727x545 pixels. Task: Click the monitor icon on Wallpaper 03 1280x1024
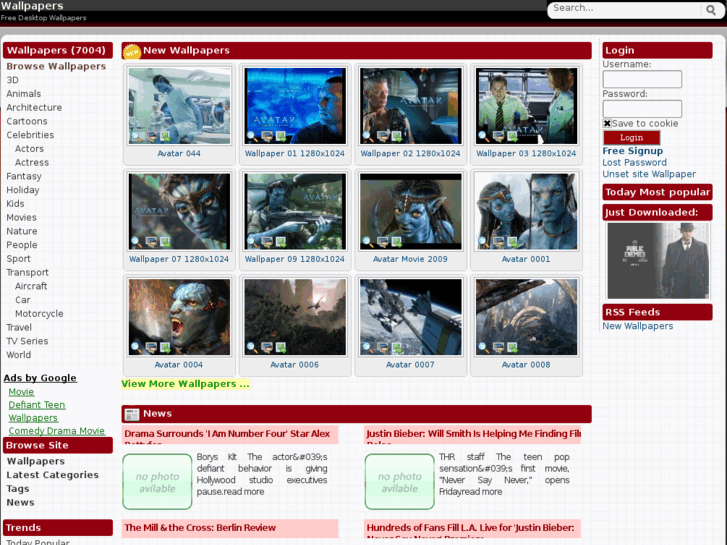[x=498, y=136]
